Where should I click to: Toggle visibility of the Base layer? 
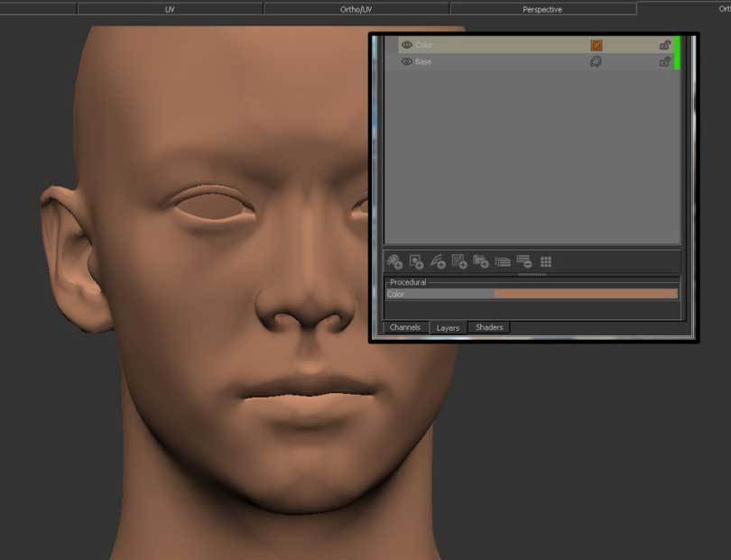pyautogui.click(x=406, y=61)
